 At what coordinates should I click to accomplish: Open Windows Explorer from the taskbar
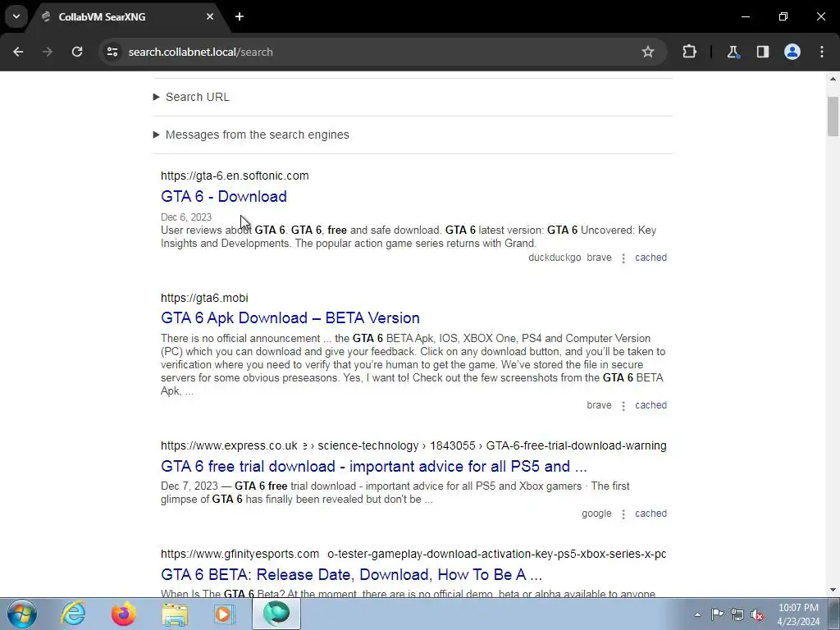coord(175,614)
